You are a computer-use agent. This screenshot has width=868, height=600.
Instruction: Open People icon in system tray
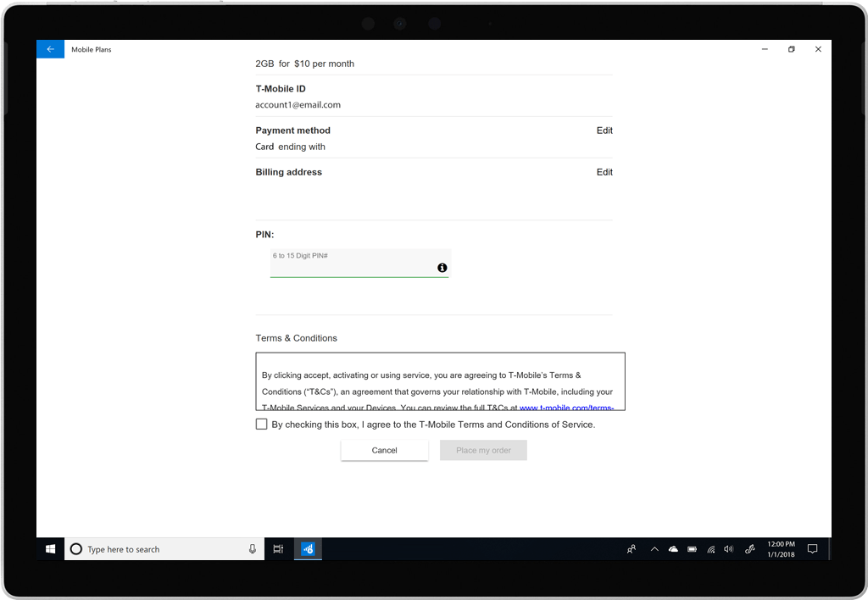point(632,549)
